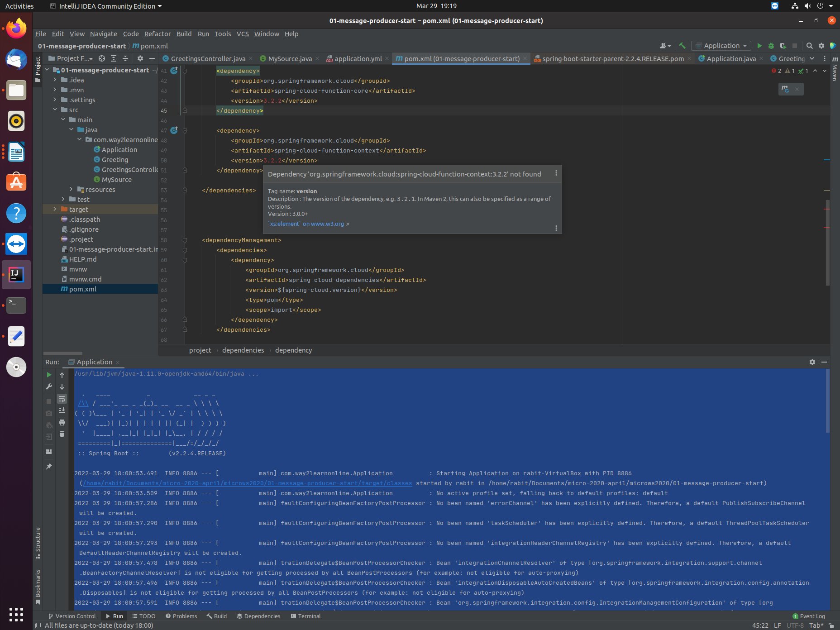Viewport: 840px width, 630px height.
Task: Run the Application with the toolbar play button
Action: click(759, 46)
